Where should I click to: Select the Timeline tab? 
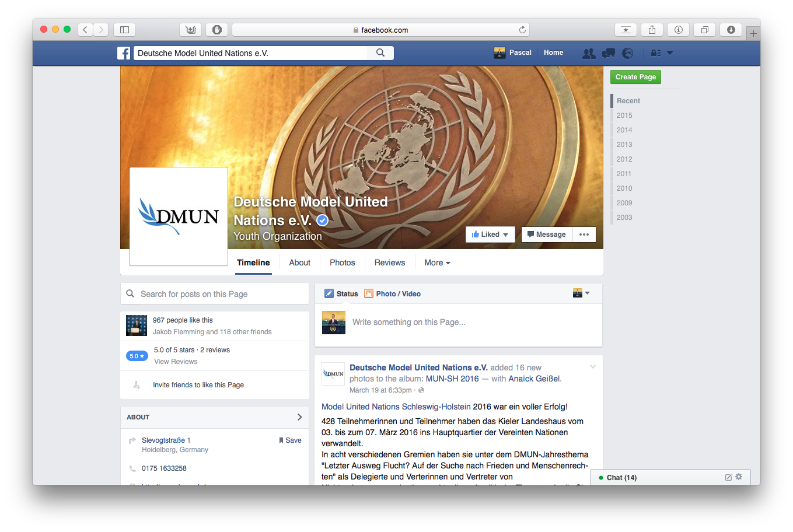[x=253, y=262]
